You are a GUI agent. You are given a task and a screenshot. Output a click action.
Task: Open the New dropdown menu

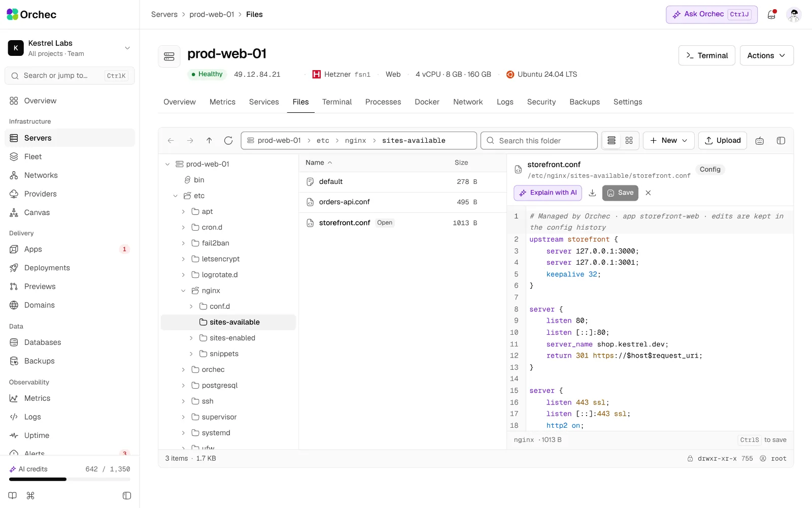click(668, 141)
